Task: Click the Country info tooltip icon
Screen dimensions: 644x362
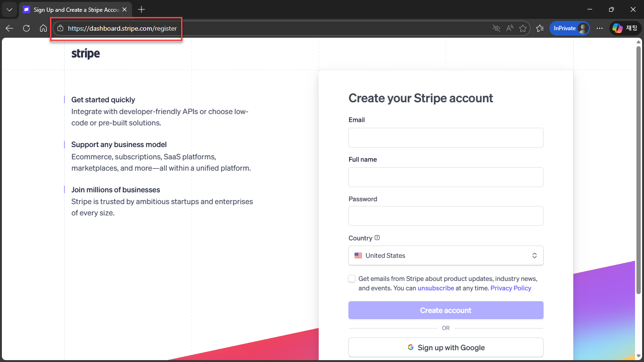Action: click(377, 238)
